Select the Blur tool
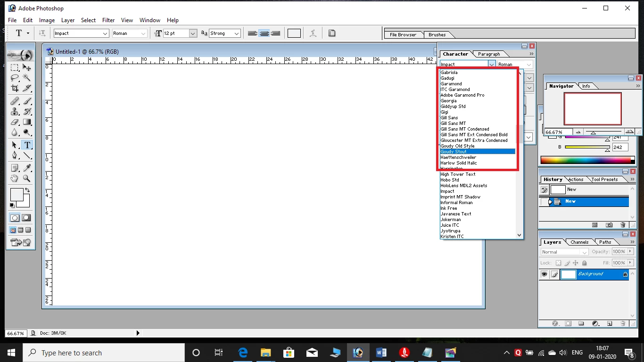This screenshot has width=644, height=362. 15,132
